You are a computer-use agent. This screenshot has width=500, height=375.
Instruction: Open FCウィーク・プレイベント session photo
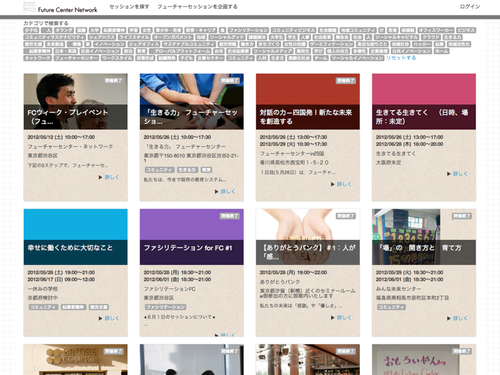tap(76, 101)
